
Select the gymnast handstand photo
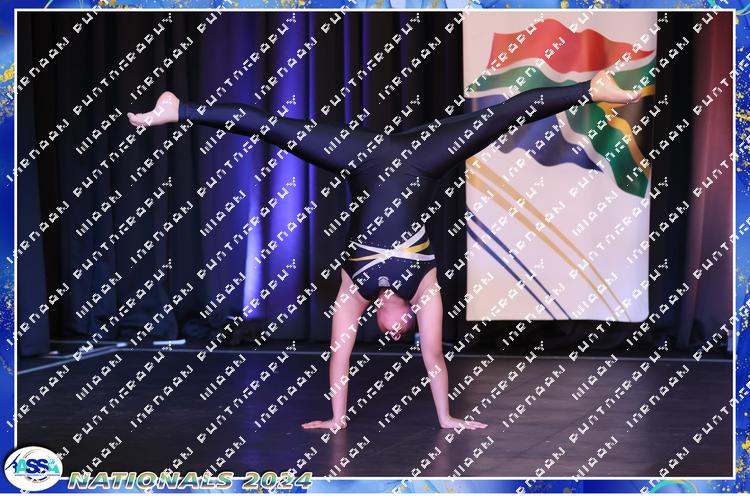click(375, 244)
